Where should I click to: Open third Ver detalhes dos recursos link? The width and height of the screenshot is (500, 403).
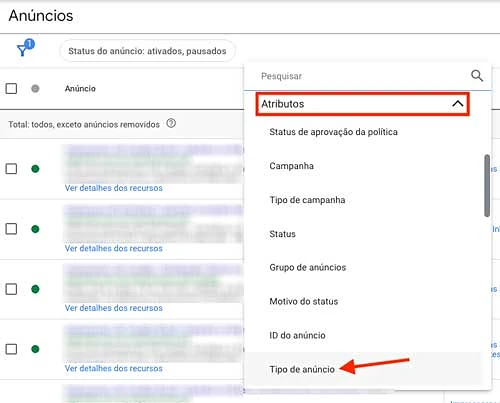pos(114,308)
